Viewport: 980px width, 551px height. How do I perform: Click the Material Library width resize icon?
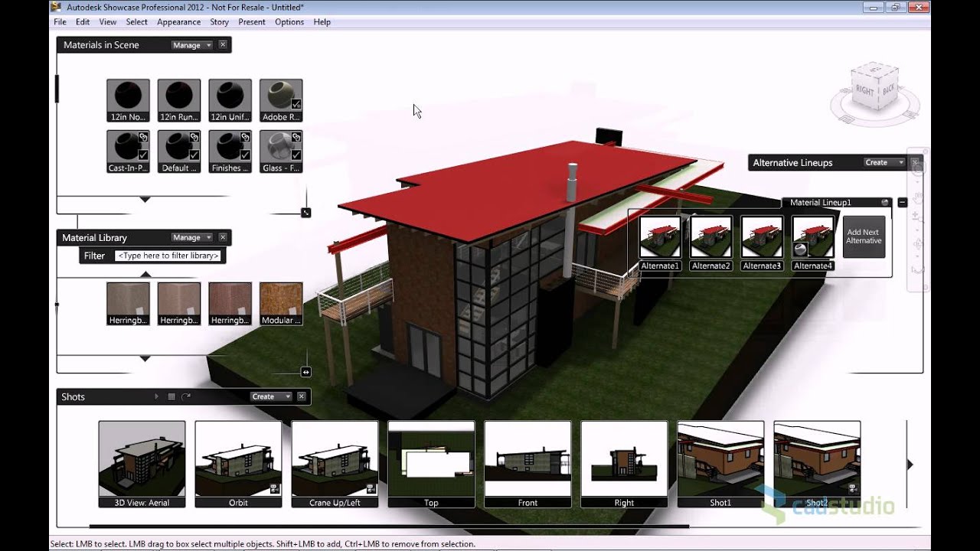point(305,372)
